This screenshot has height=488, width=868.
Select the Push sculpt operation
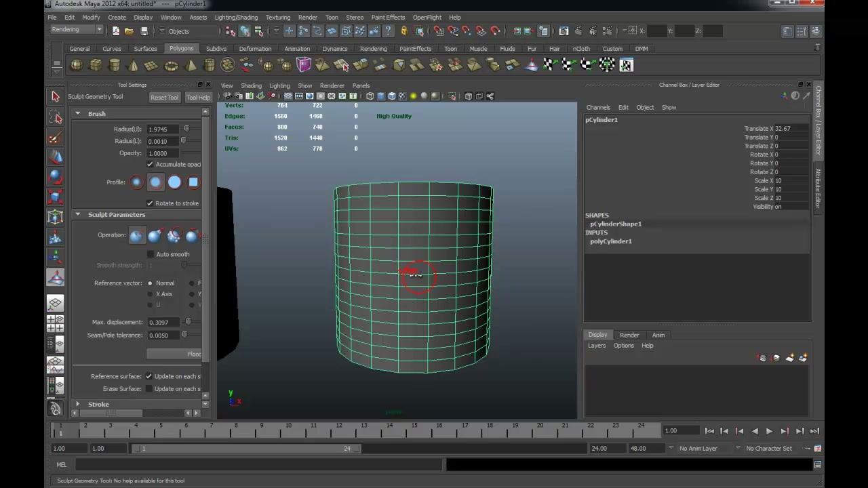tap(136, 235)
